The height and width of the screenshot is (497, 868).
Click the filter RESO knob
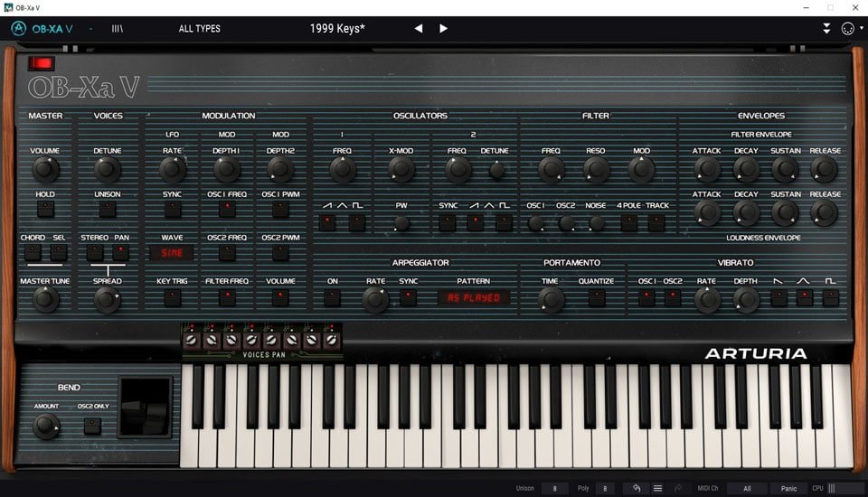click(x=596, y=169)
